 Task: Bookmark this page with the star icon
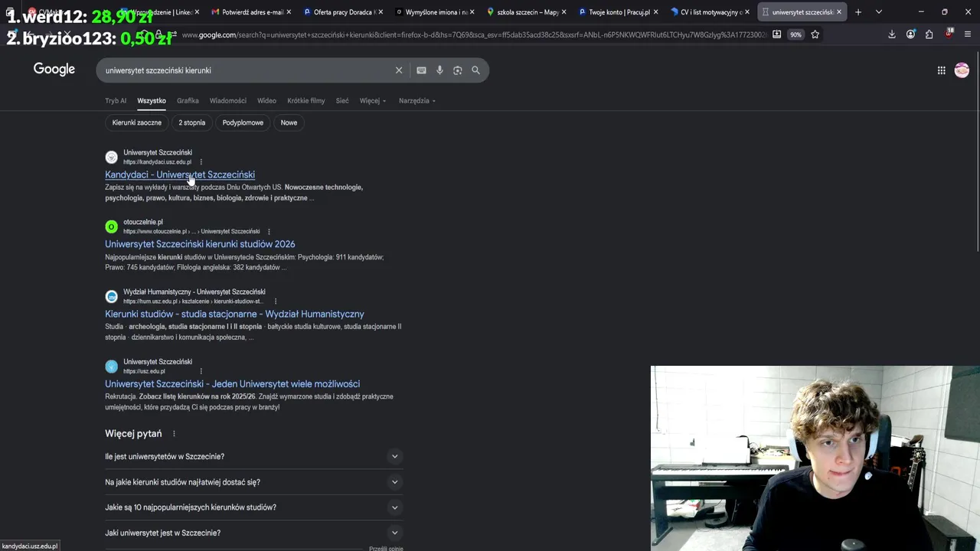(x=815, y=34)
